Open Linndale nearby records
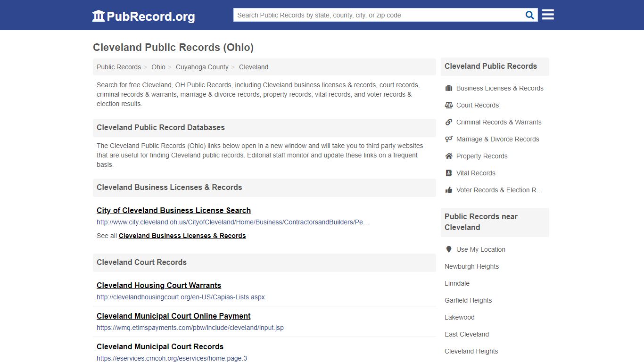The height and width of the screenshot is (362, 644). pos(457,283)
